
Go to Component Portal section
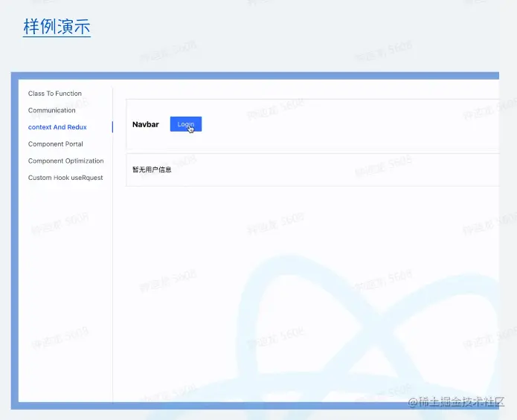click(x=55, y=144)
